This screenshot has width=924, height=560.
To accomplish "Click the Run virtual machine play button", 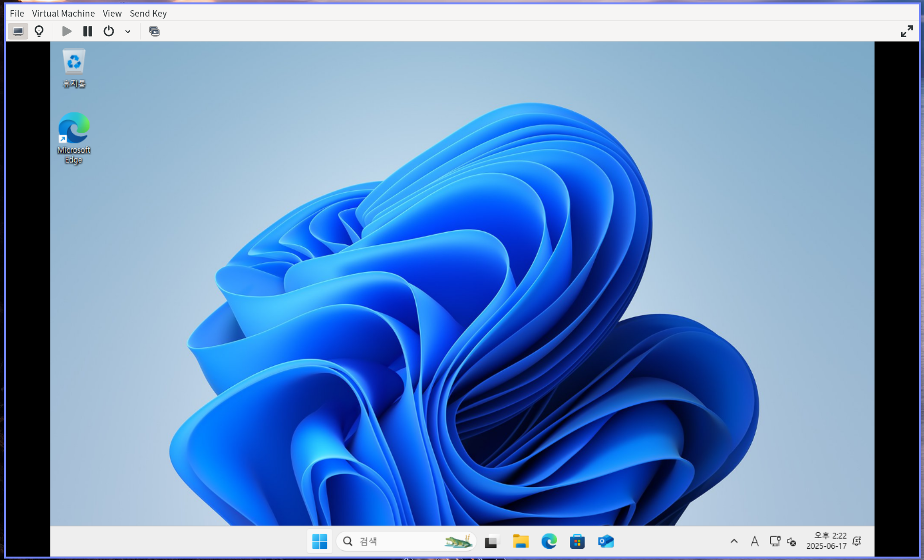I will coord(67,31).
